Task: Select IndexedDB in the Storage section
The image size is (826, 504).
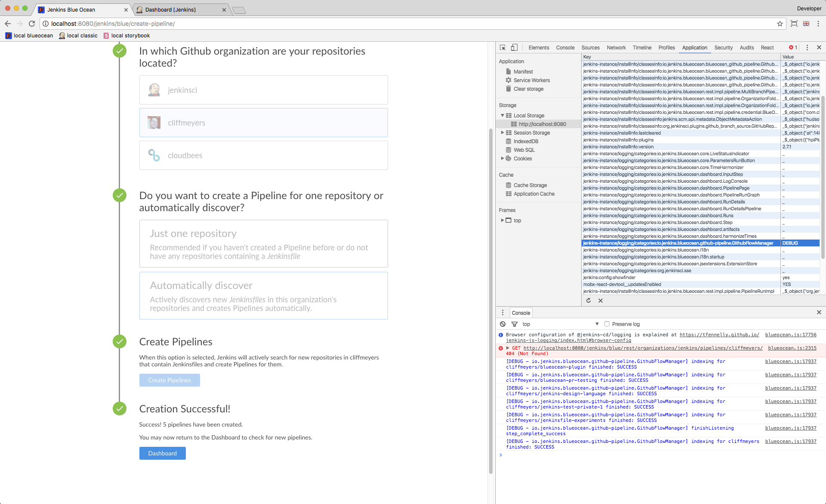Action: click(526, 141)
